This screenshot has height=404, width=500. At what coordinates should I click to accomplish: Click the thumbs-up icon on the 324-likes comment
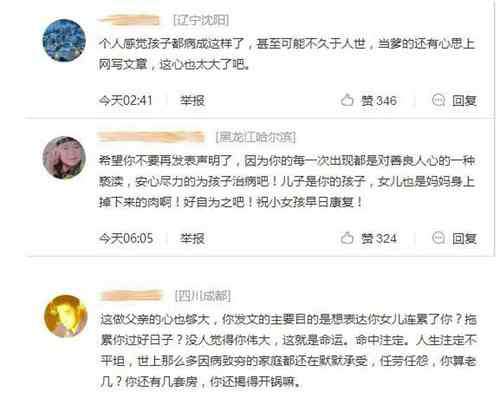coord(347,238)
